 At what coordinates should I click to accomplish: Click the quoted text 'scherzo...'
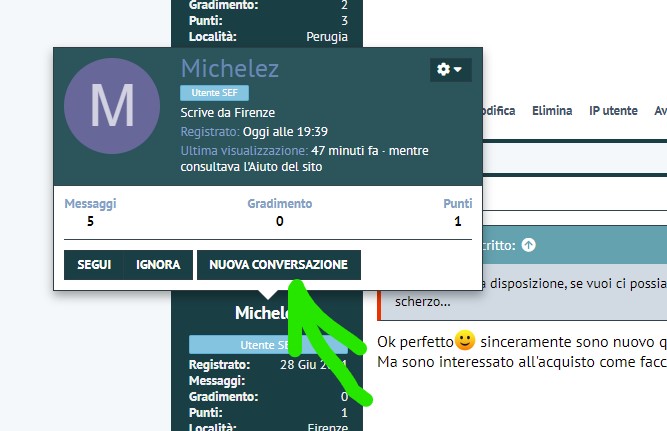[x=422, y=302]
